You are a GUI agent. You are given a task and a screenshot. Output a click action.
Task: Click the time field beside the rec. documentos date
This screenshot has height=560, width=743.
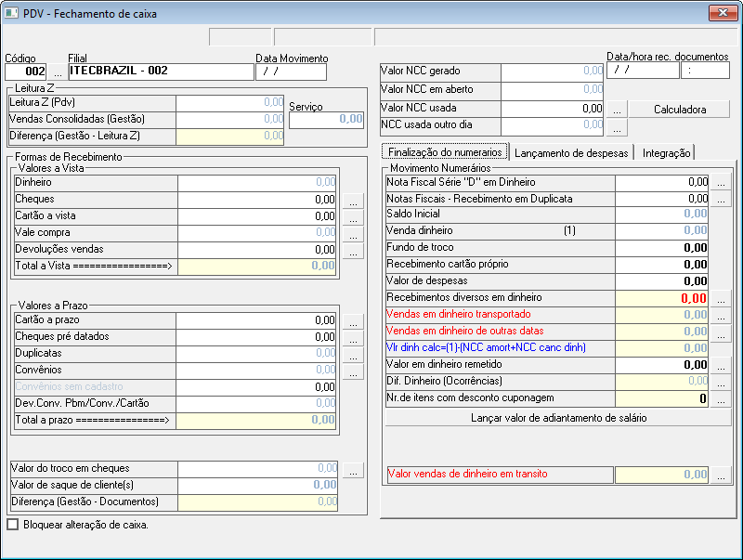(705, 71)
